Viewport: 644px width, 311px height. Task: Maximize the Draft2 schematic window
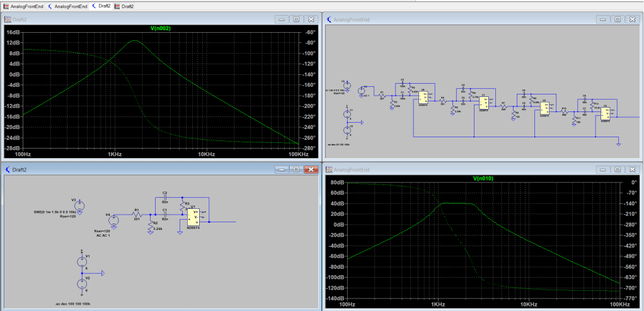(296, 170)
